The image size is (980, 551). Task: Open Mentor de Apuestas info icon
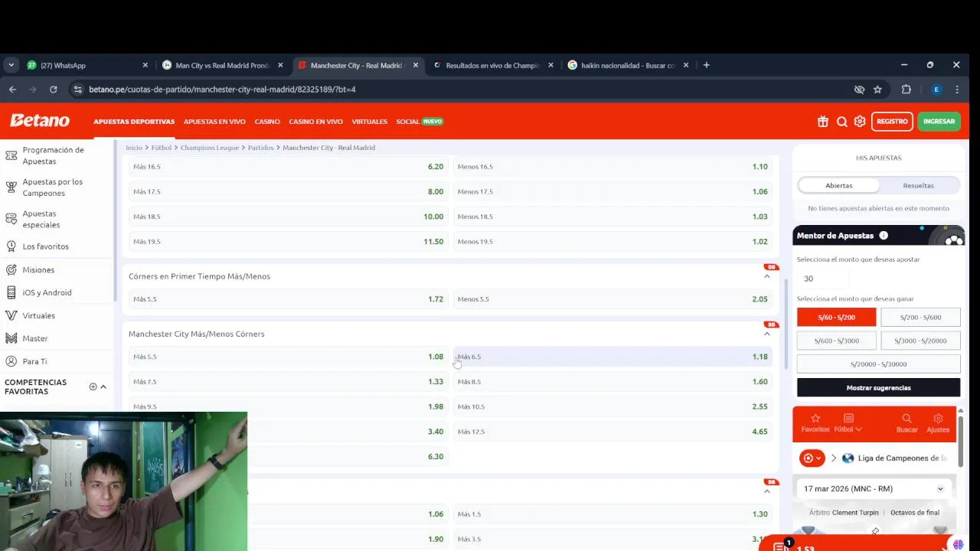(x=884, y=236)
